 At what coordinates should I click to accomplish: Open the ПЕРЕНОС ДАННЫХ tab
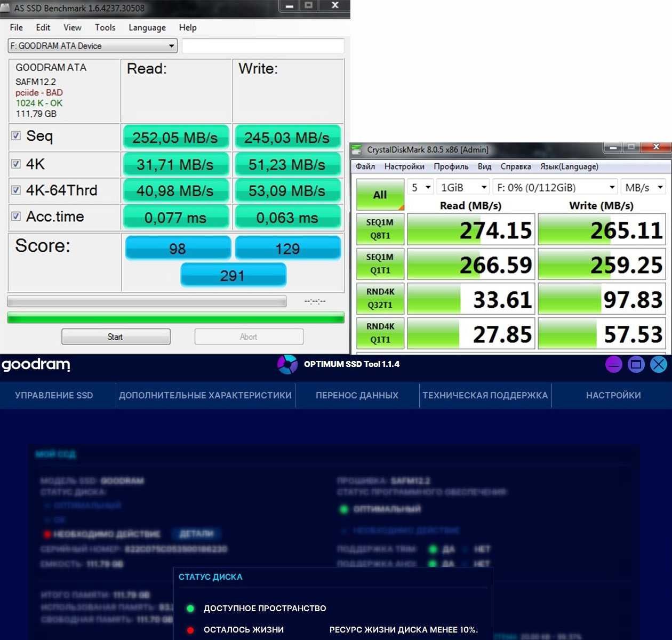coord(357,395)
